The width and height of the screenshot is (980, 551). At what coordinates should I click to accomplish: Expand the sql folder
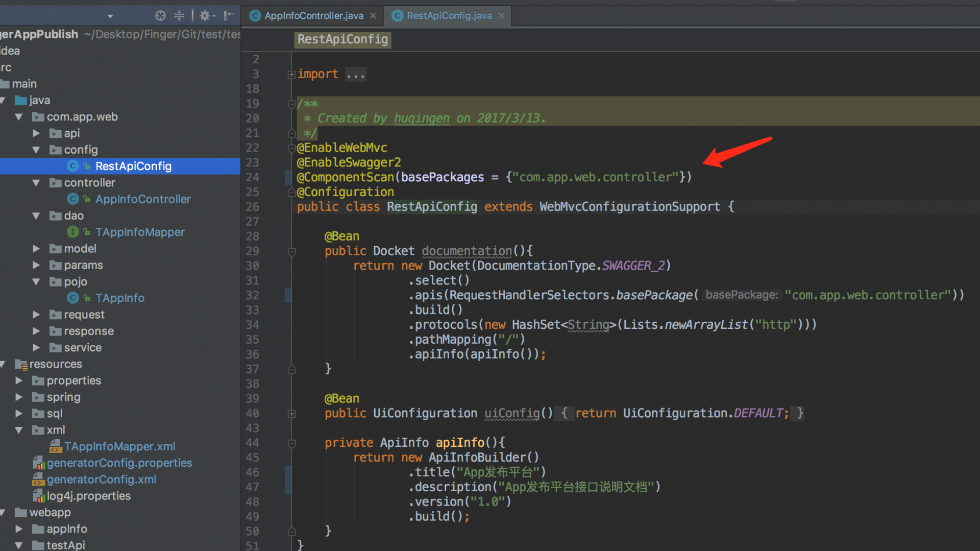[19, 414]
